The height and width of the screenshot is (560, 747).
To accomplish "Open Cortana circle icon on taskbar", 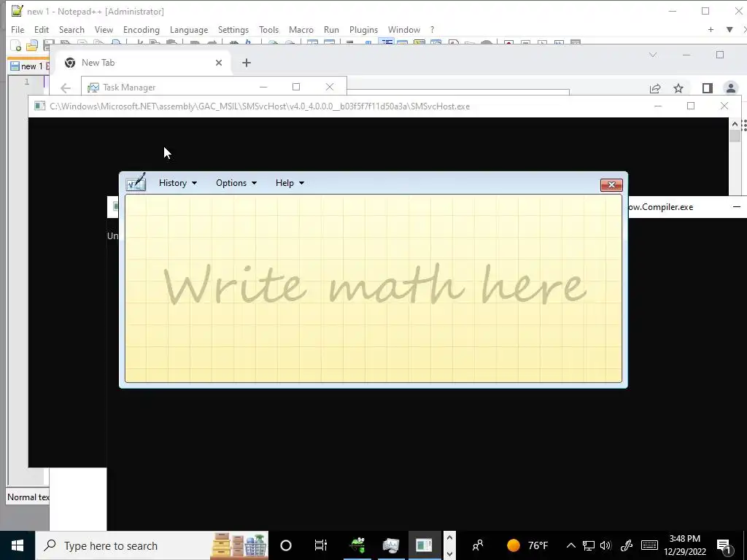I will point(286,545).
